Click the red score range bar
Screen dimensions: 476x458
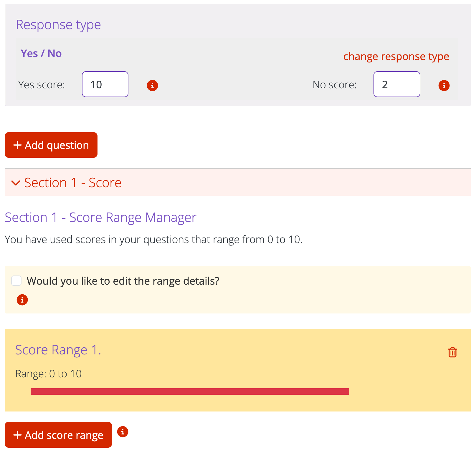(x=190, y=391)
